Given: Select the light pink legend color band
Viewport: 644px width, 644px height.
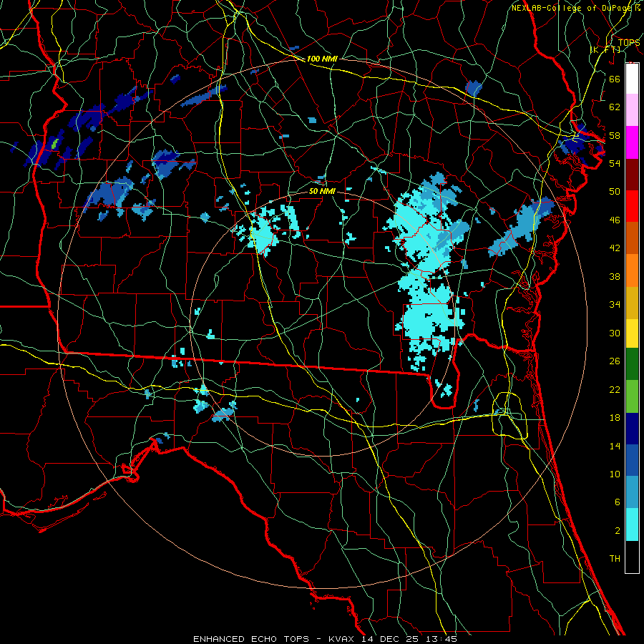Looking at the screenshot, I should pos(632,110).
